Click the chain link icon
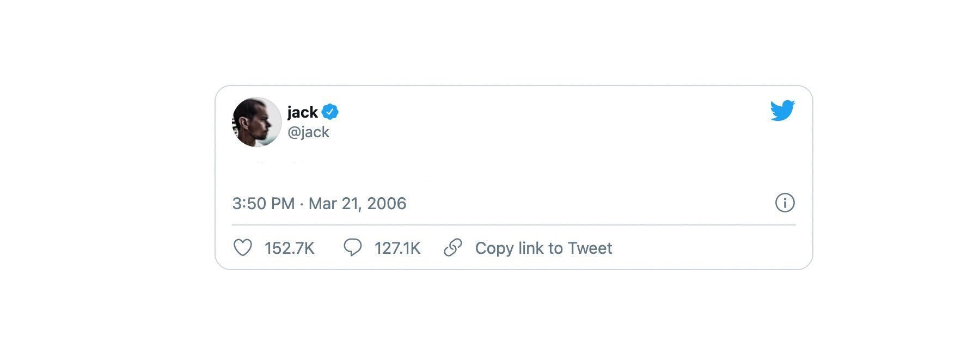This screenshot has height=354, width=980. [452, 248]
